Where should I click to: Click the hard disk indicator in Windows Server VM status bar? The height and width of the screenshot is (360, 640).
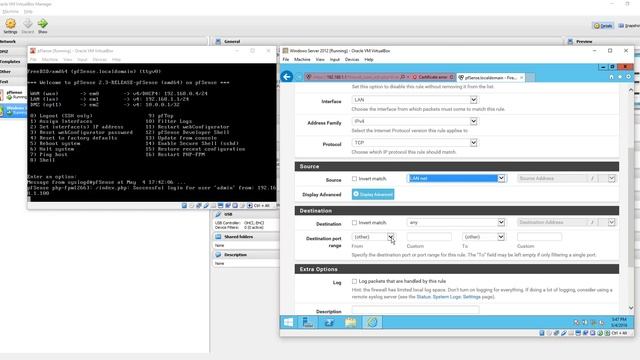click(x=542, y=333)
